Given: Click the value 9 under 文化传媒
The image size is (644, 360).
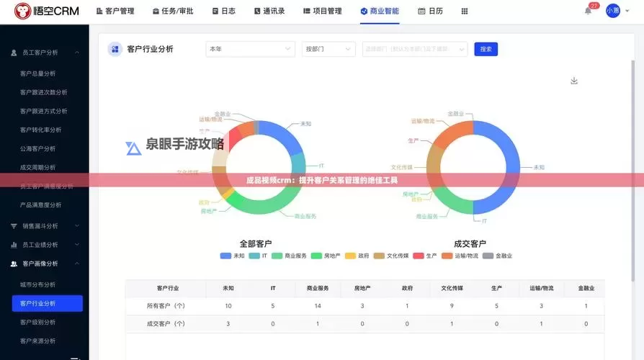Looking at the screenshot, I should 452,306.
